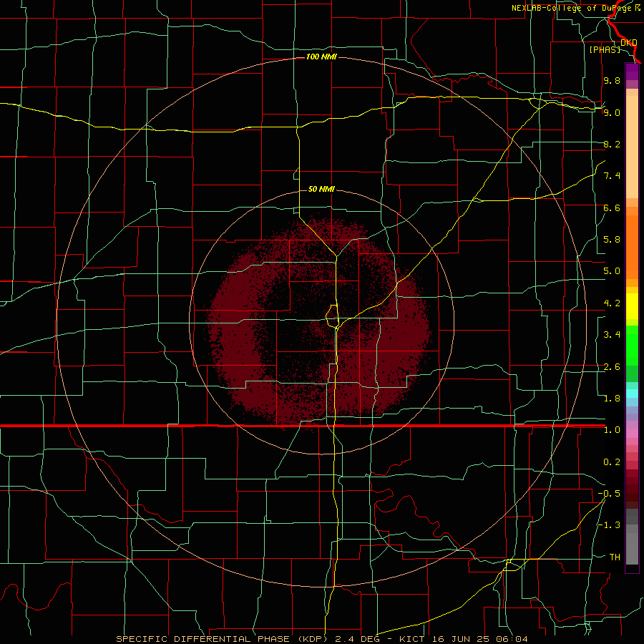
Task: Click the '-1.3' color scale value
Action: 609,525
